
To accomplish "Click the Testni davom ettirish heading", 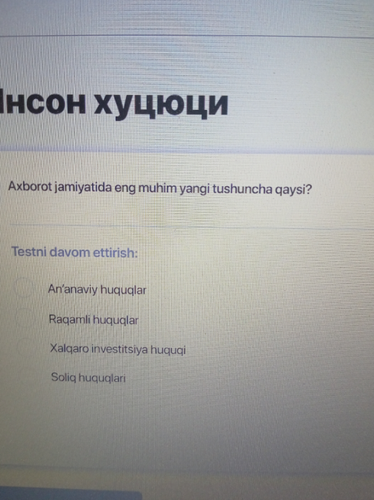I will pos(74,252).
